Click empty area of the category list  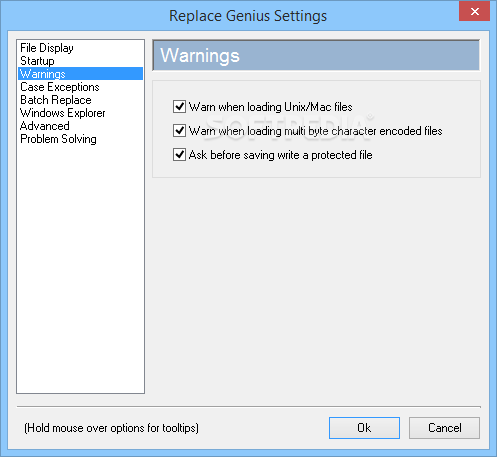click(80, 267)
